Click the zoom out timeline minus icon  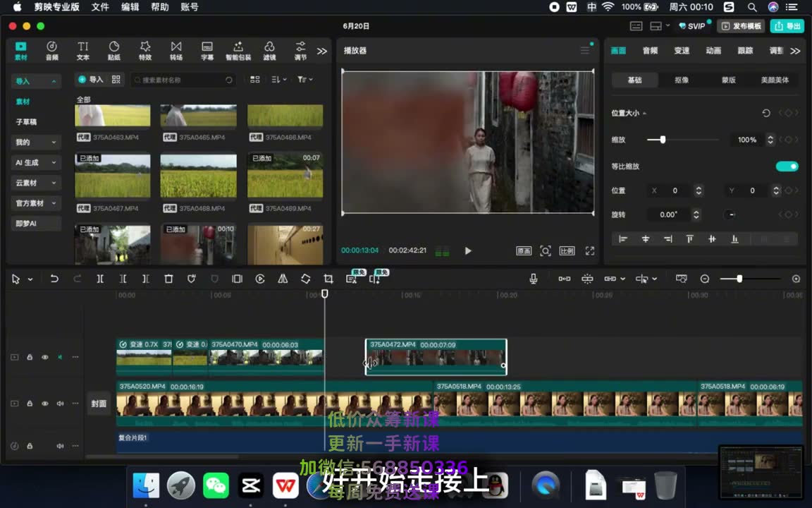(705, 279)
